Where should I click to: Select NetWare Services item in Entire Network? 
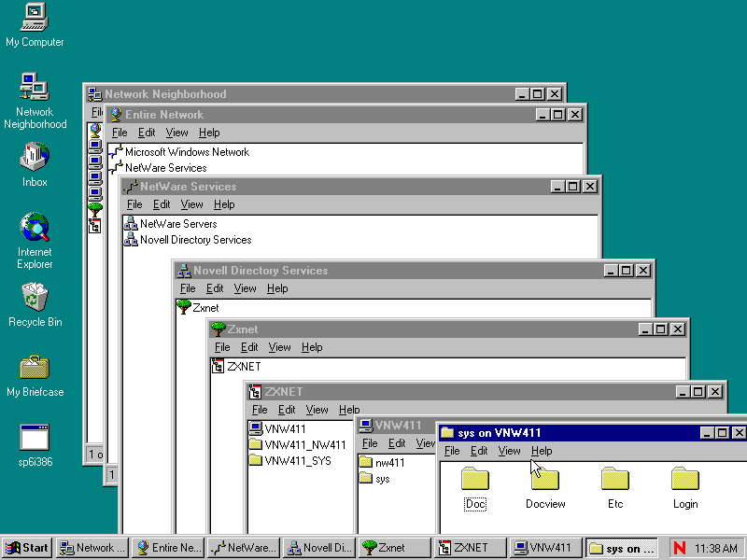pos(158,168)
